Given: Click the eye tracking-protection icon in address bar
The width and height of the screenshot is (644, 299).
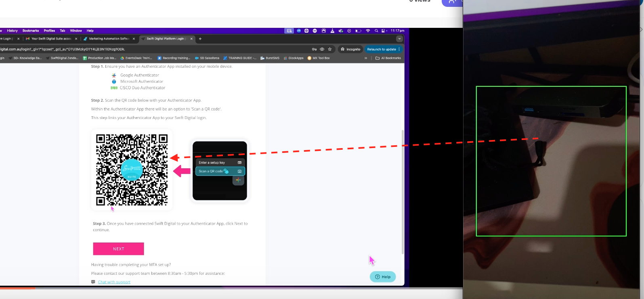Looking at the screenshot, I should 322,49.
